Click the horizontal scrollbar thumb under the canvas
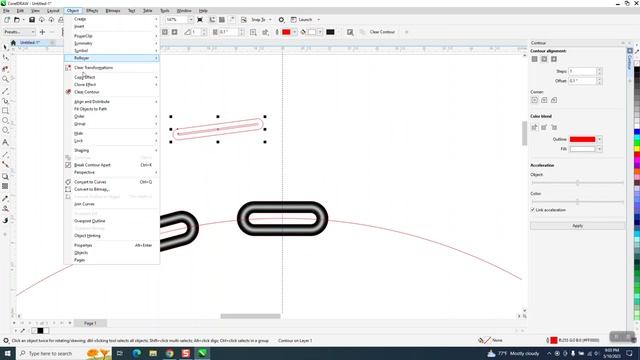The image size is (640, 360). [x=250, y=316]
